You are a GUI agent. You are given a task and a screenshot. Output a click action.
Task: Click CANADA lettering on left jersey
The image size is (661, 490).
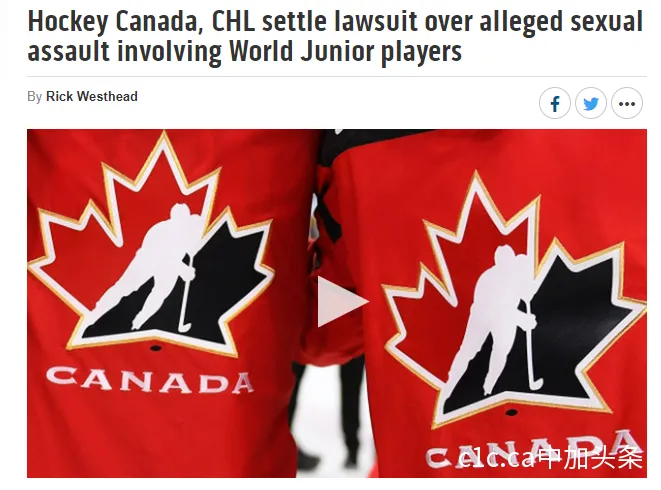click(x=150, y=380)
